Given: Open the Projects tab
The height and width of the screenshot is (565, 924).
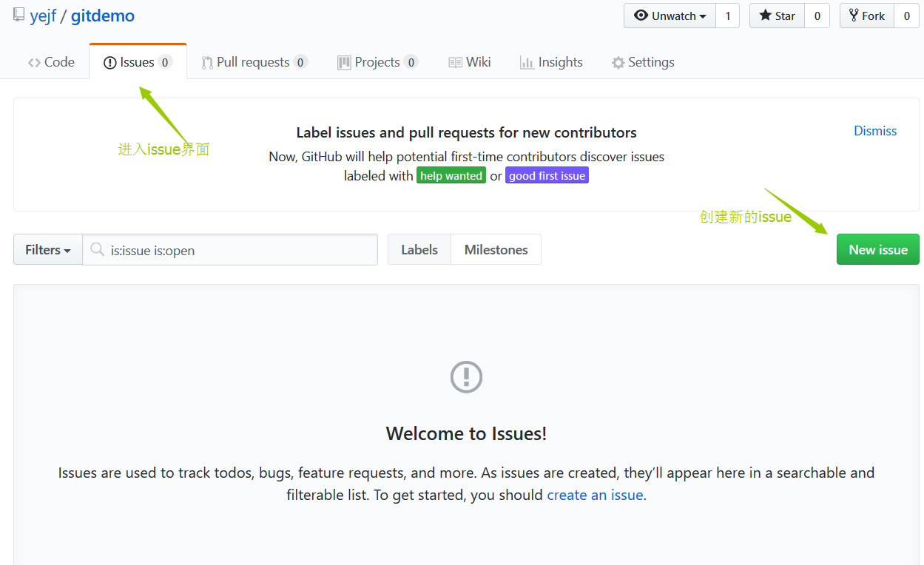Looking at the screenshot, I should tap(377, 62).
